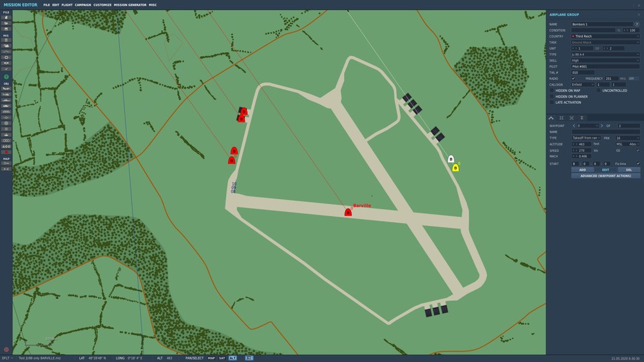Select the ground vehicle group tool
Image resolution: width=644 pixels, height=362 pixels.
(x=6, y=106)
